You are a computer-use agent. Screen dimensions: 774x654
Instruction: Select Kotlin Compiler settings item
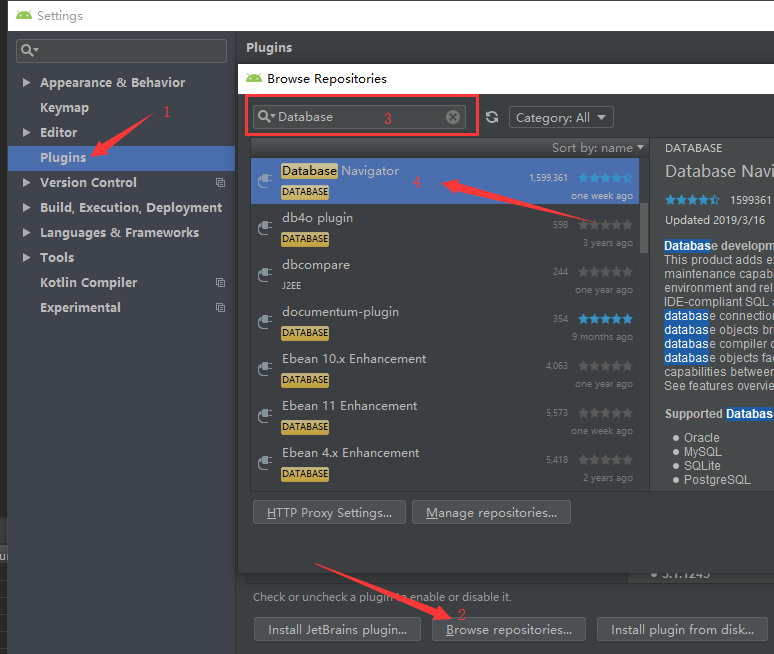tap(88, 282)
